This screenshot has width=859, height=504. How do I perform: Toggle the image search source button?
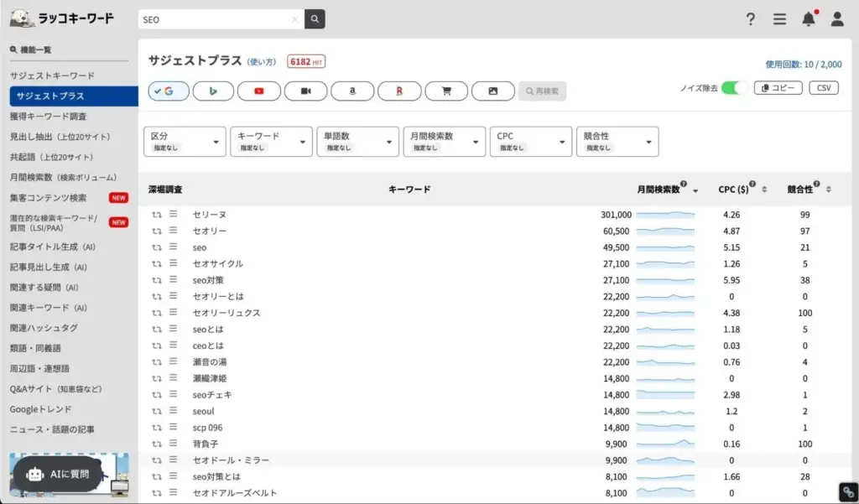[493, 91]
